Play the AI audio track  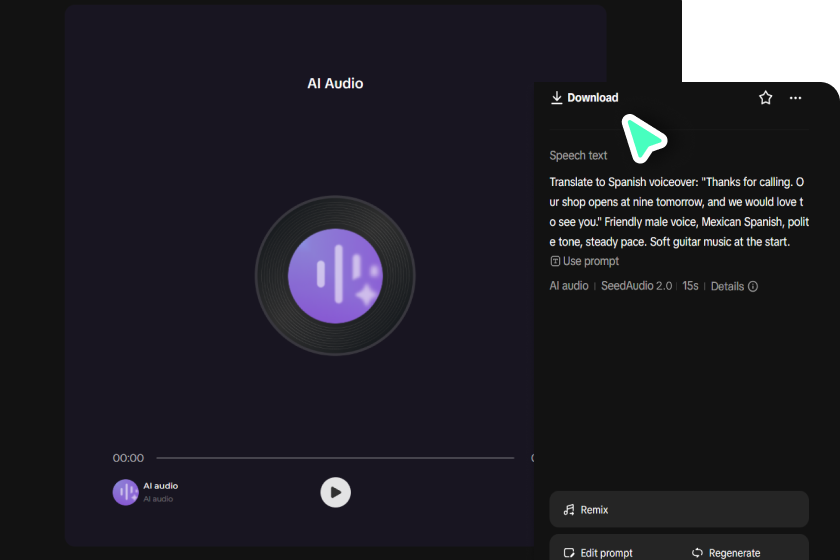pos(335,492)
